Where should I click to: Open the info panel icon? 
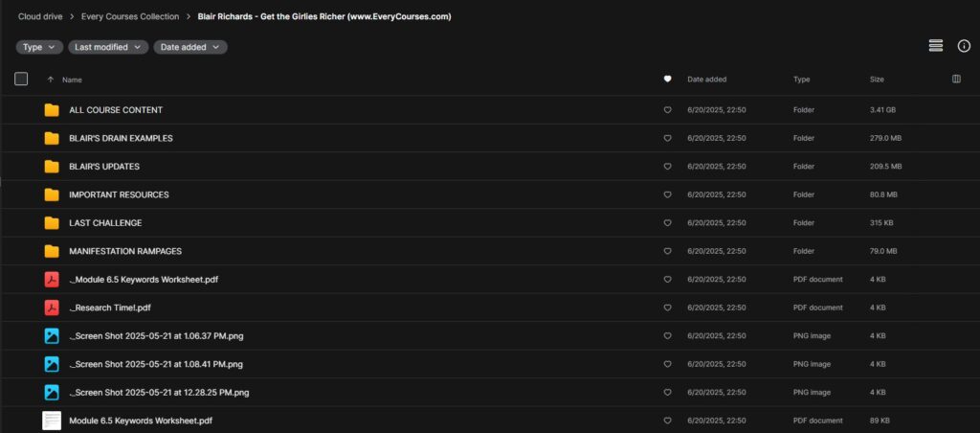[964, 46]
